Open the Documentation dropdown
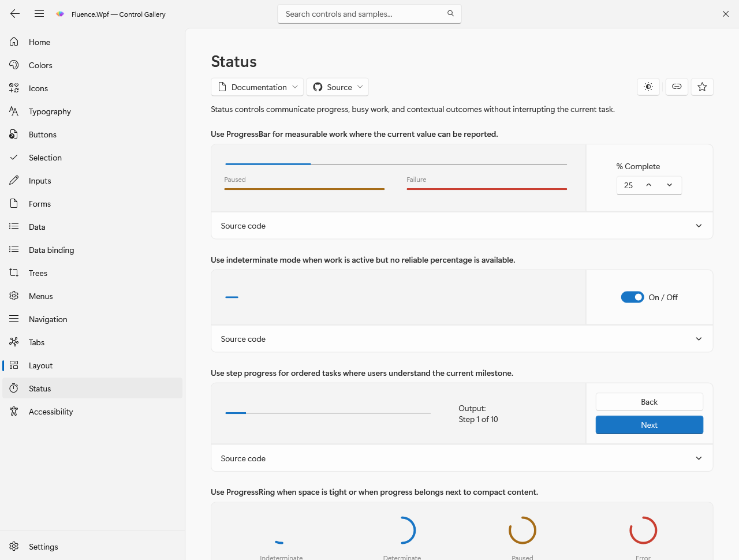Image resolution: width=739 pixels, height=560 pixels. 257,87
